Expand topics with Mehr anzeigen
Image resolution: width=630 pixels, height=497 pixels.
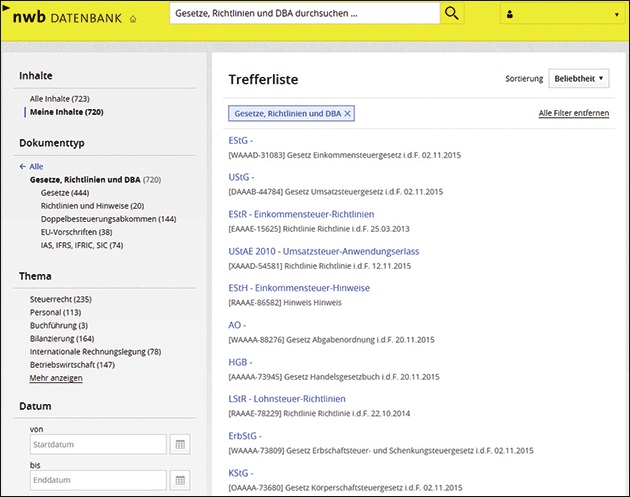56,378
